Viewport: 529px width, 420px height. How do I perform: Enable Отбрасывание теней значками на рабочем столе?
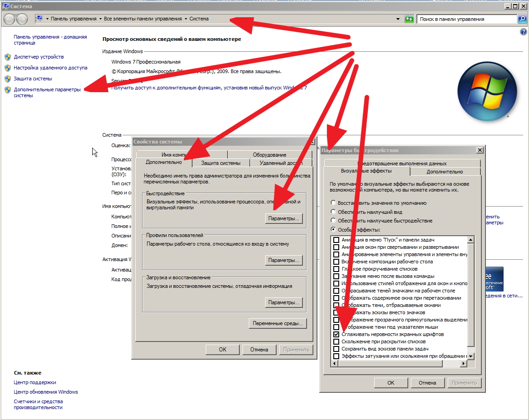336,291
